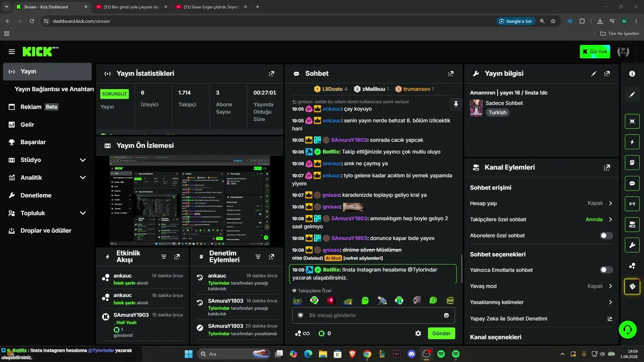The width and height of the screenshot is (644, 362).
Task: Open external link for Yapay Zeka ile Sohbet Denetimi
Action: click(610, 319)
